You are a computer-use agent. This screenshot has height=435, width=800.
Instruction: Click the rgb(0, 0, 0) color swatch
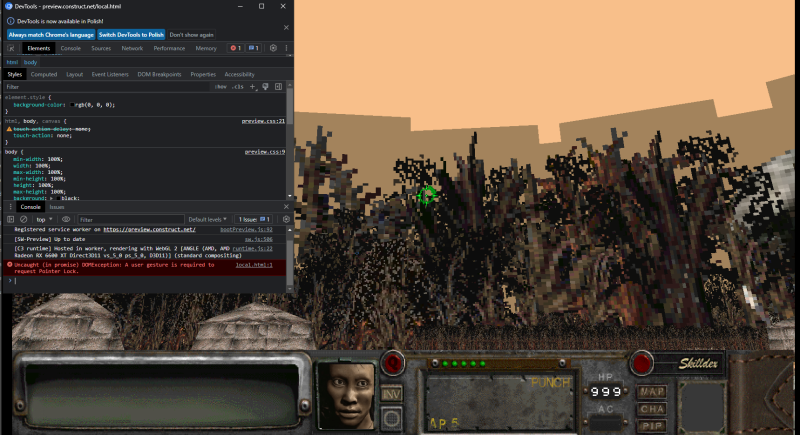[72, 105]
